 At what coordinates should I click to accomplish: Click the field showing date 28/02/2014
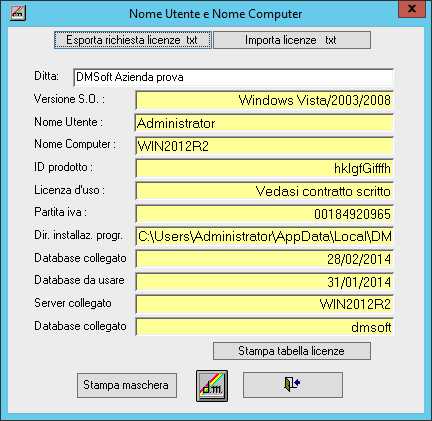pyautogui.click(x=264, y=259)
